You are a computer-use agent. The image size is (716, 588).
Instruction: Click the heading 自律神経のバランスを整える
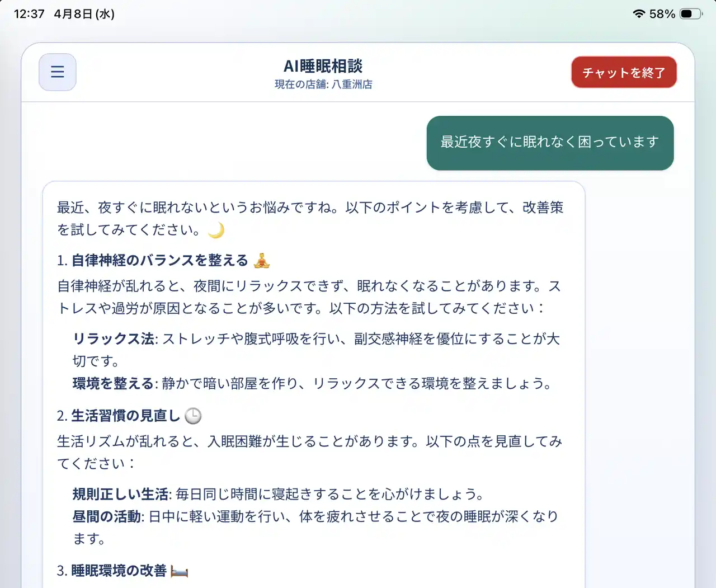point(159,261)
